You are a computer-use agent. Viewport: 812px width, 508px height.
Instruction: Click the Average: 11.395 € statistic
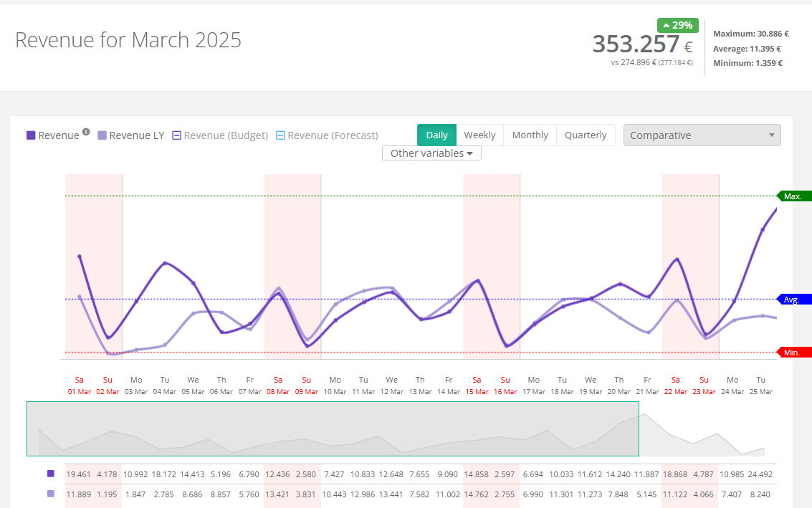747,49
